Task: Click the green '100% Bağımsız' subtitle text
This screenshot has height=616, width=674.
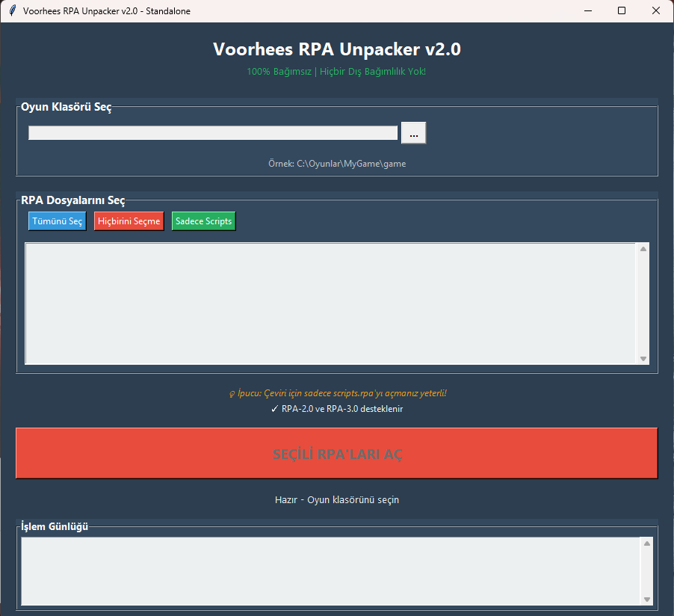Action: point(336,72)
